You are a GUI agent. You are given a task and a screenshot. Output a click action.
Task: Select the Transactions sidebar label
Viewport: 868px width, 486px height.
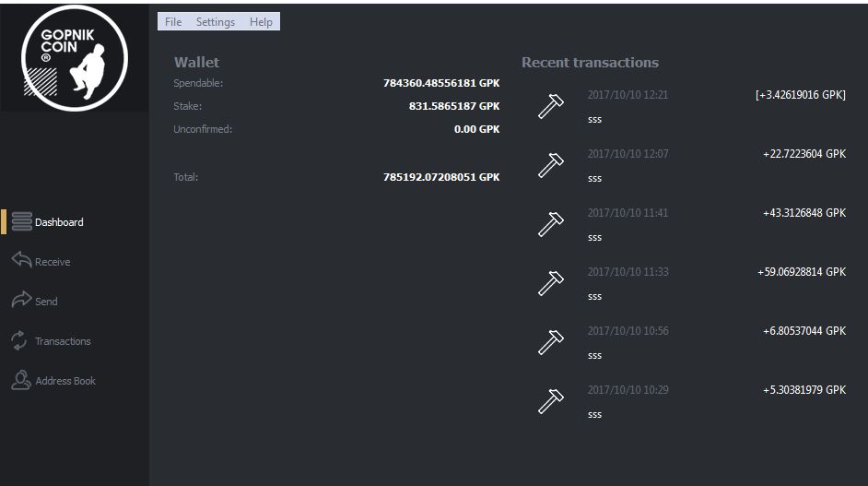pos(63,341)
